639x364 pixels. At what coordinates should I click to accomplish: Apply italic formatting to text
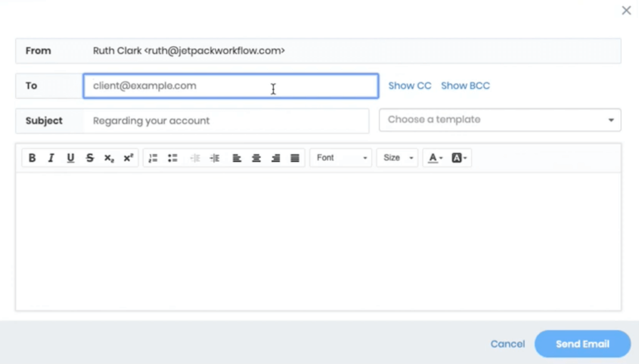(x=51, y=158)
